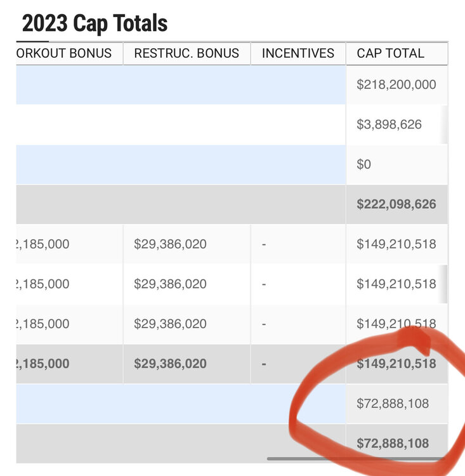465x476 pixels.
Task: Select the 2023 Cap Totals heading
Action: 95,23
